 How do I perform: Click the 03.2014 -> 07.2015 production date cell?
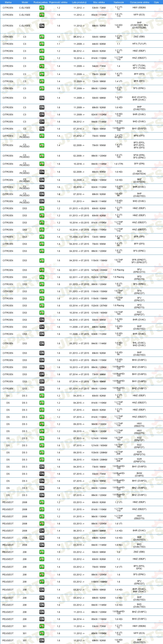79,306
